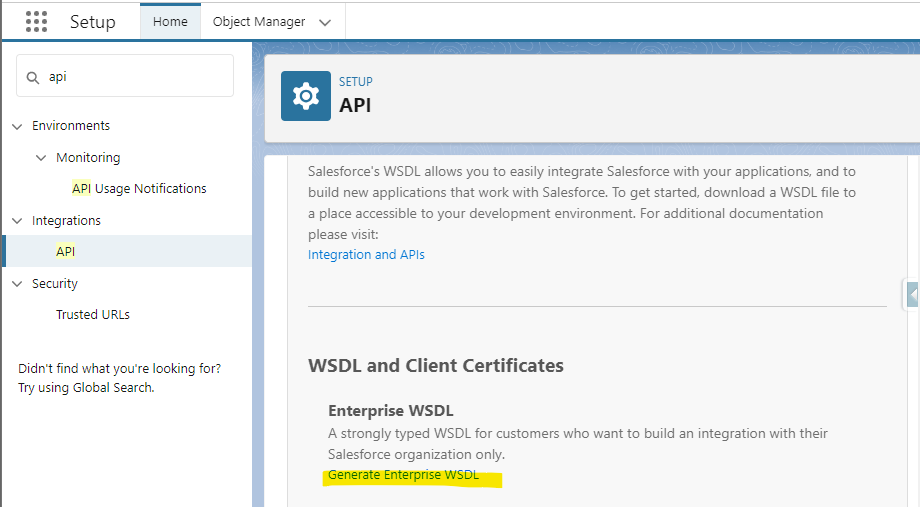Click the Environments section label
Screen dimensions: 920x507
(x=71, y=126)
